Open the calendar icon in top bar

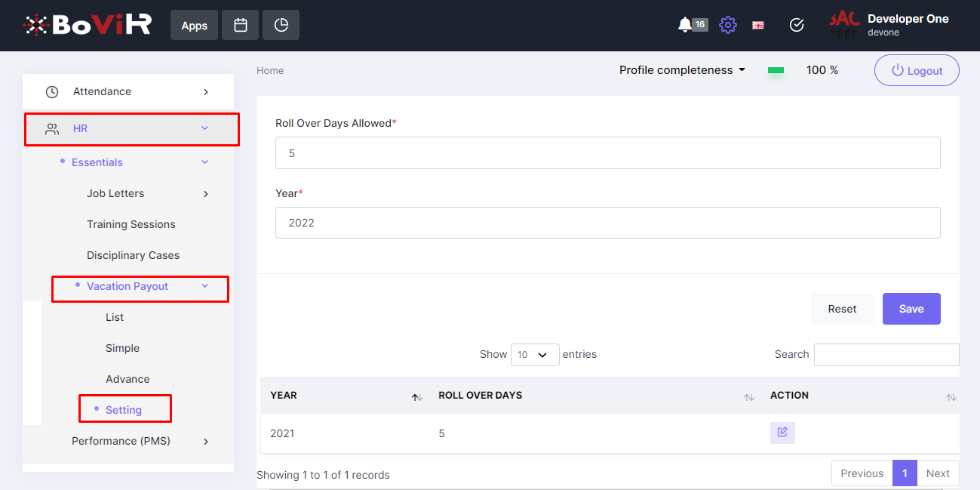[241, 25]
